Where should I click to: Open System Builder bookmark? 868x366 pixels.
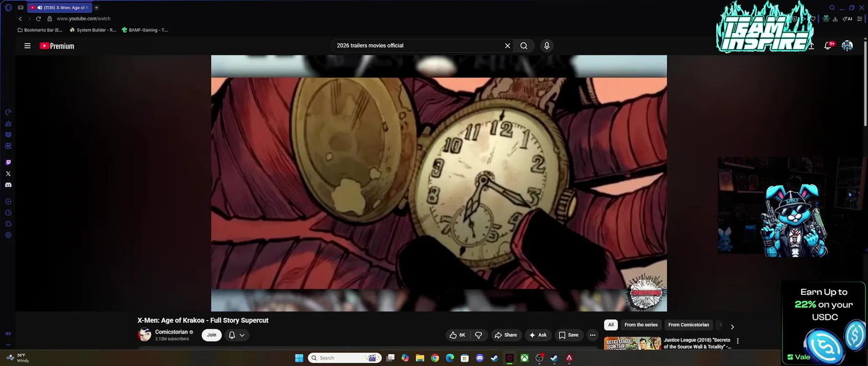point(93,30)
